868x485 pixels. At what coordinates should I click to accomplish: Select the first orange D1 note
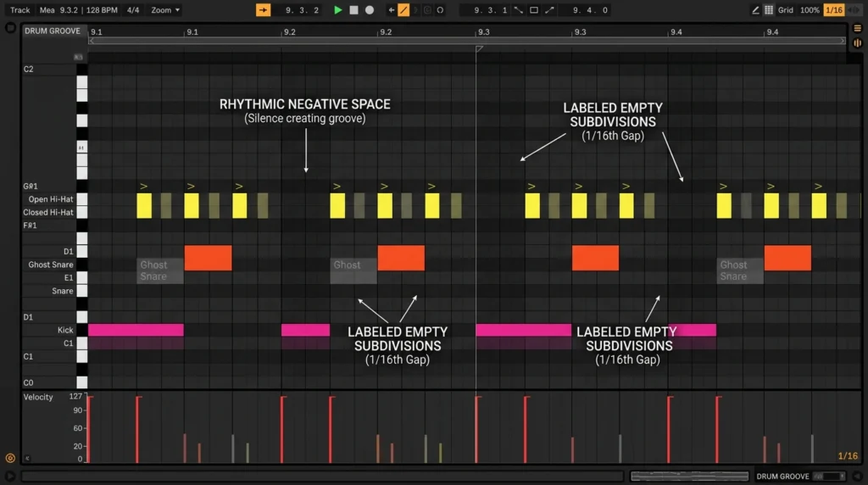coord(209,258)
